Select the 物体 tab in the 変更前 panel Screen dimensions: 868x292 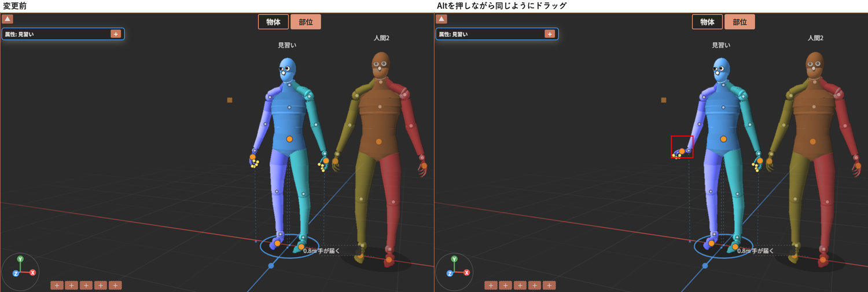273,22
